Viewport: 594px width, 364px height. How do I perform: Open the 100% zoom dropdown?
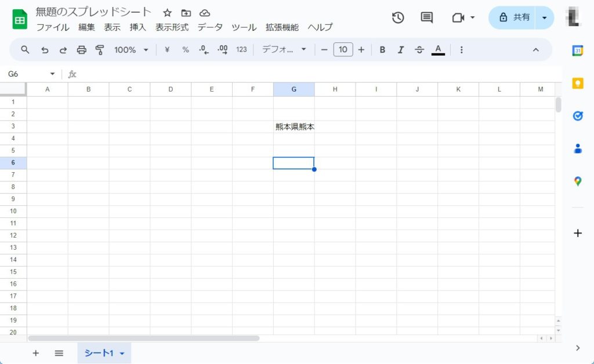(131, 50)
